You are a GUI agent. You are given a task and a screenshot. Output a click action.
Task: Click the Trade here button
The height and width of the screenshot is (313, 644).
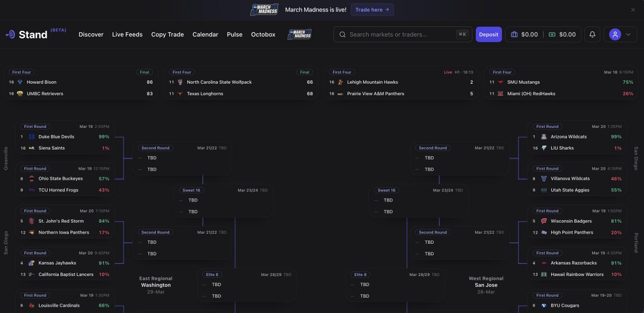click(x=372, y=10)
